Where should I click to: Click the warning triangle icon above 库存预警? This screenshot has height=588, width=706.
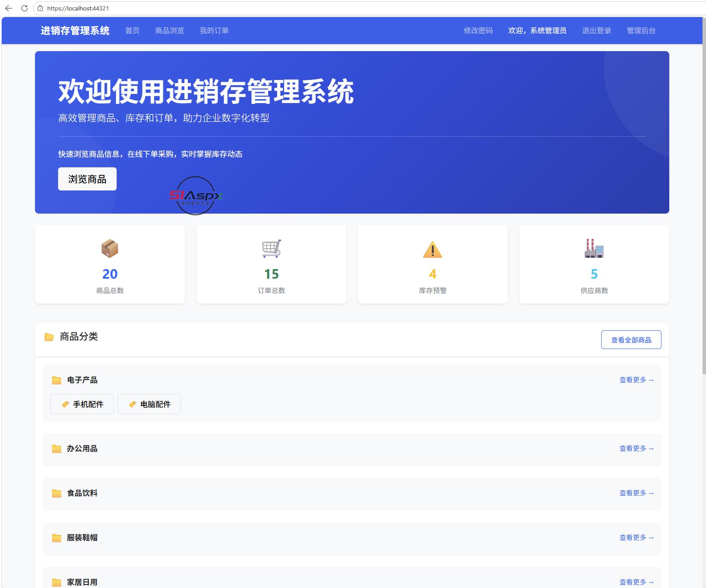coord(433,249)
